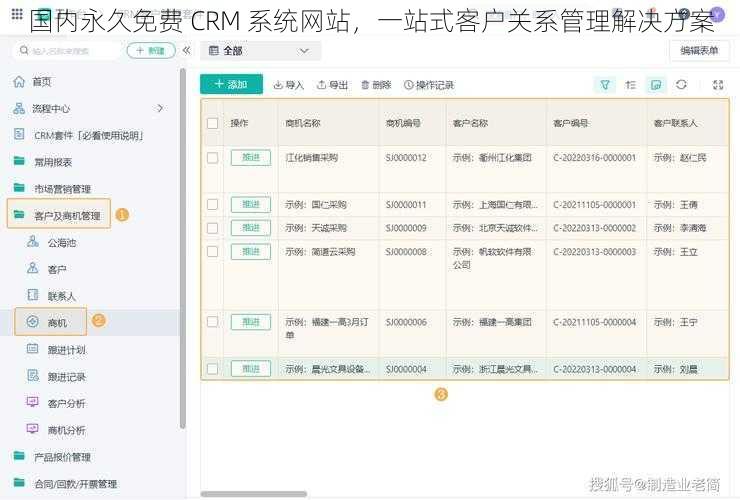Collapse the sidebar with the double-arrow icon
The image size is (740, 500).
[x=186, y=51]
